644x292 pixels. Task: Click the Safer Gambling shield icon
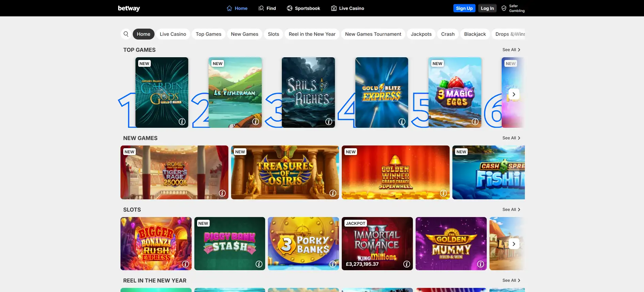click(504, 8)
